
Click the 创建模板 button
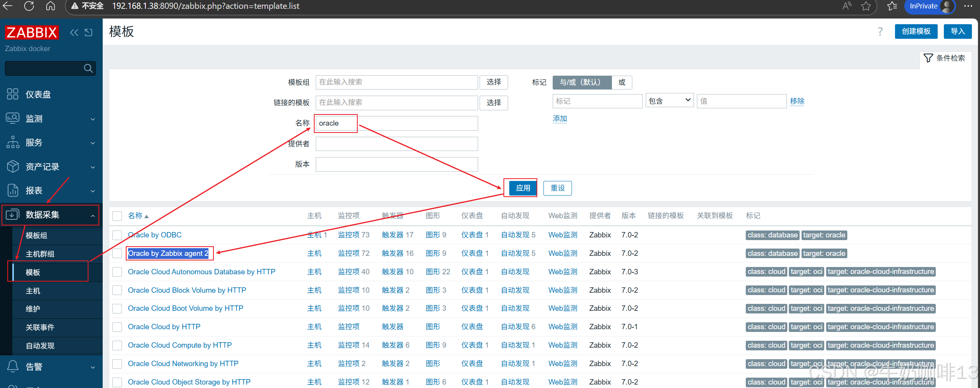[x=916, y=32]
